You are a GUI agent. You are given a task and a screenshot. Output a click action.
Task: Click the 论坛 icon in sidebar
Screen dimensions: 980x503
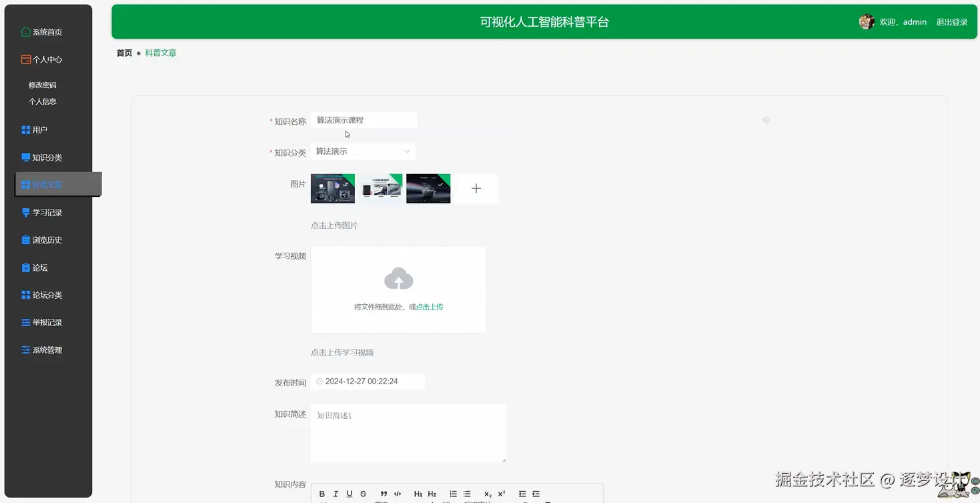click(25, 268)
